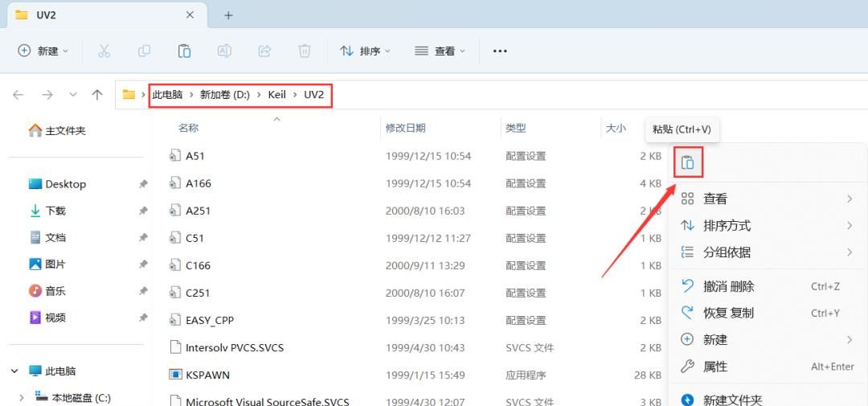Close the UV2 tab
The width and height of the screenshot is (868, 406).
click(x=190, y=15)
